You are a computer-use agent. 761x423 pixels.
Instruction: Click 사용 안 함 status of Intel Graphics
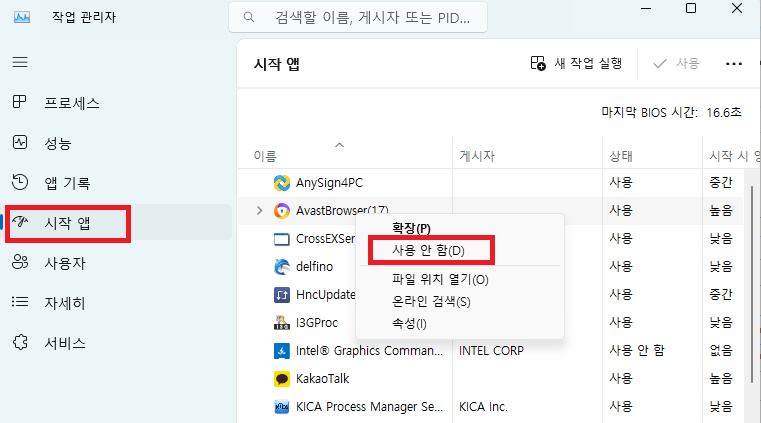[x=637, y=350]
